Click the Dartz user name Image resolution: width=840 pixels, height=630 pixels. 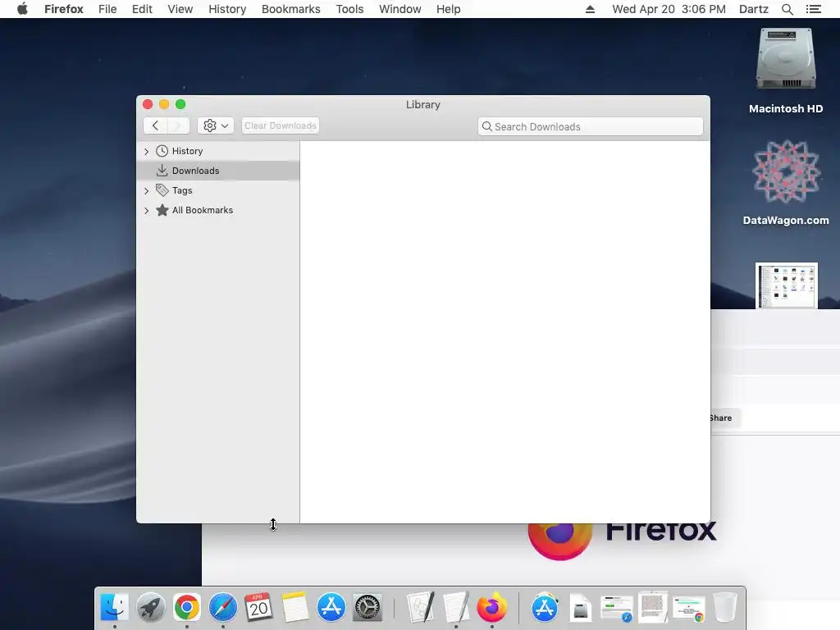click(x=753, y=9)
